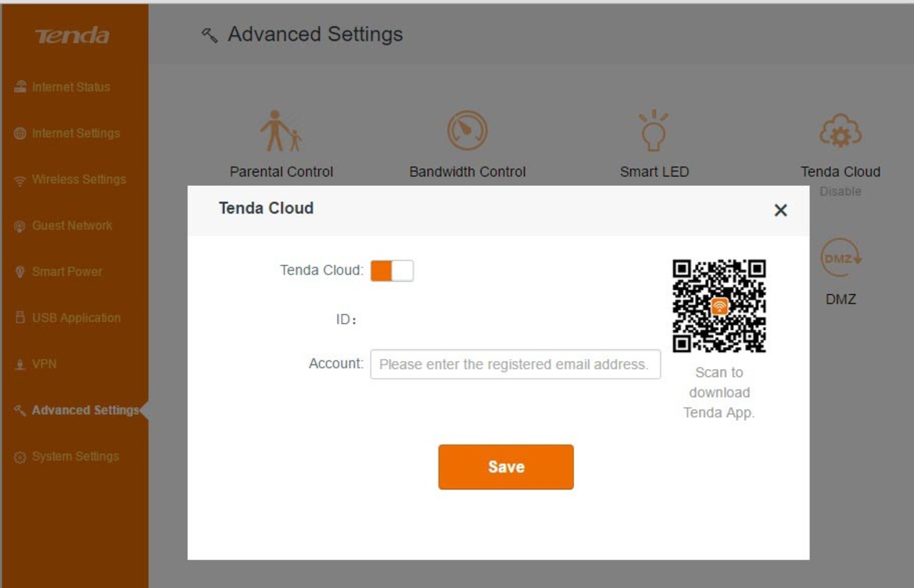
Task: Click the Parental Control label
Action: point(281,172)
